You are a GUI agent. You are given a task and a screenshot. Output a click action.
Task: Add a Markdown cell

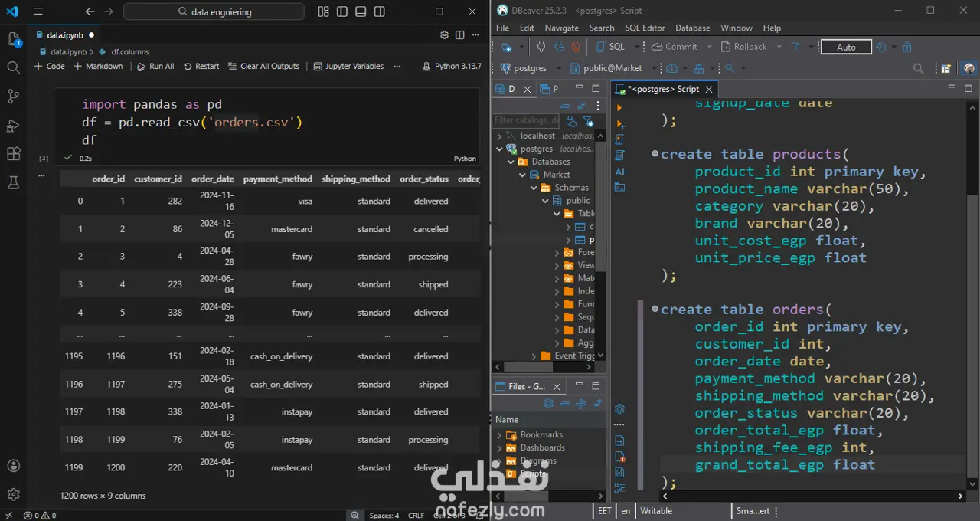[x=98, y=66]
